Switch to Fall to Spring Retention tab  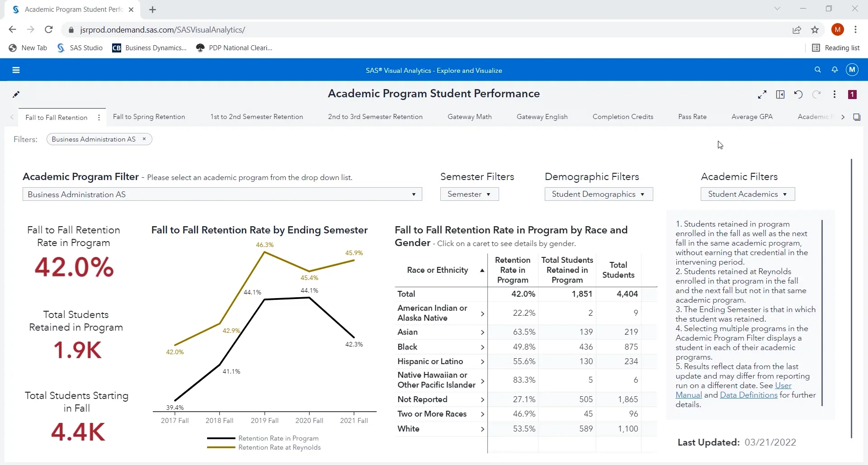(149, 117)
